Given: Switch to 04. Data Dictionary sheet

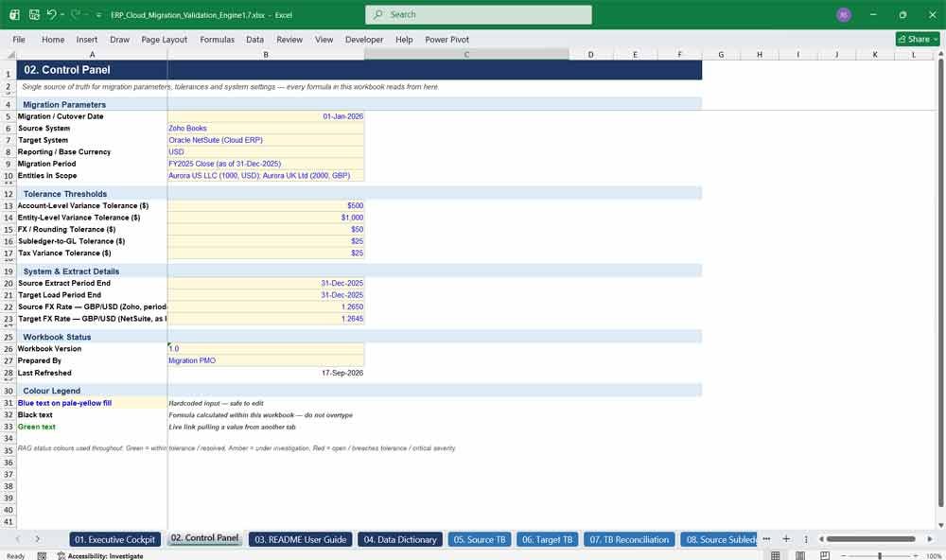Looking at the screenshot, I should 400,539.
